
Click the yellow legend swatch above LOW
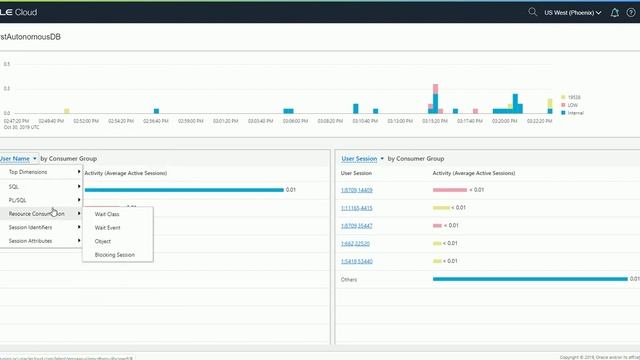point(563,97)
